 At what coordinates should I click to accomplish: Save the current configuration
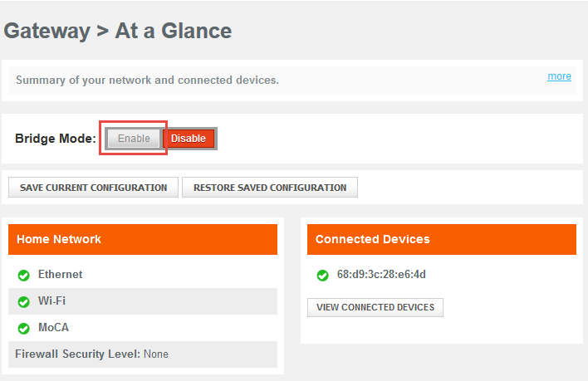(x=93, y=188)
